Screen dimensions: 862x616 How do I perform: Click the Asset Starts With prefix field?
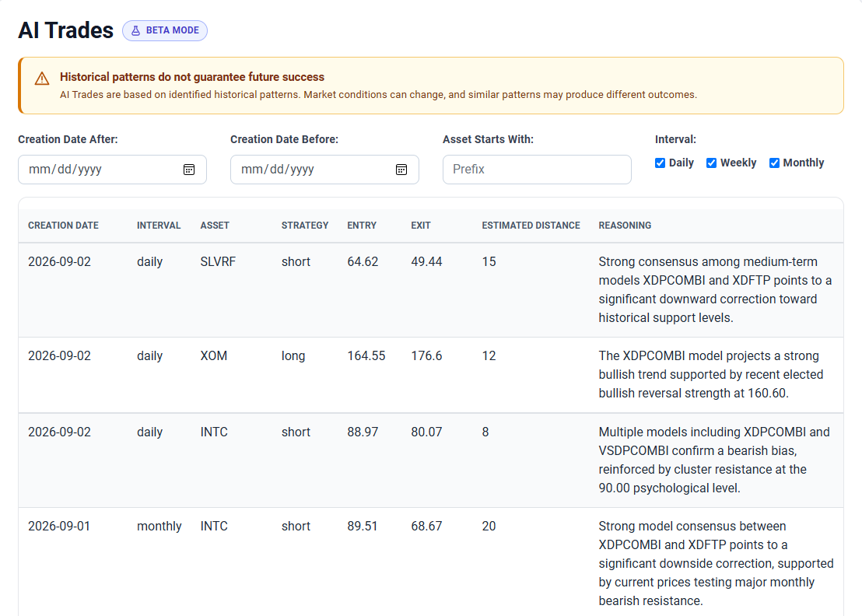[537, 170]
